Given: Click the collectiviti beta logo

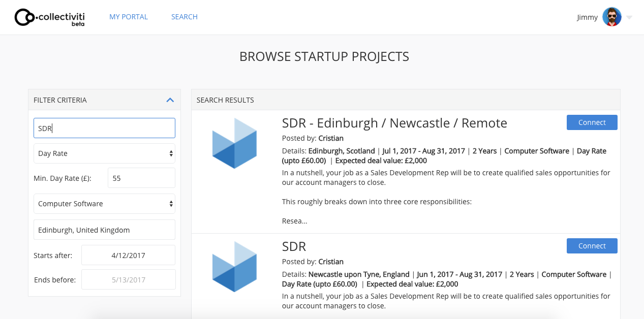Looking at the screenshot, I should point(49,17).
